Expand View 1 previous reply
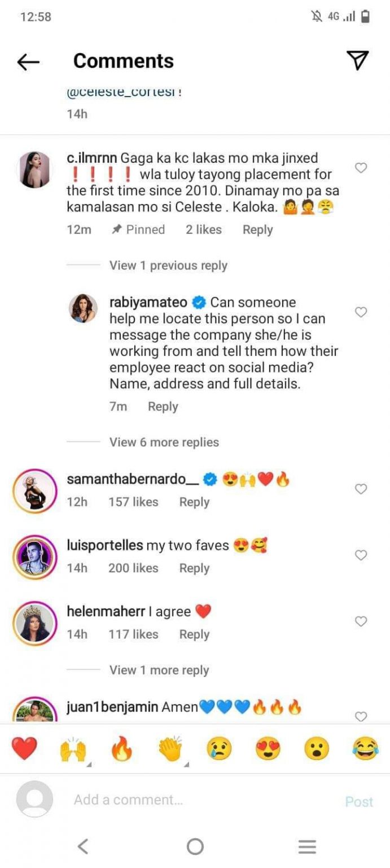 pyautogui.click(x=166, y=265)
